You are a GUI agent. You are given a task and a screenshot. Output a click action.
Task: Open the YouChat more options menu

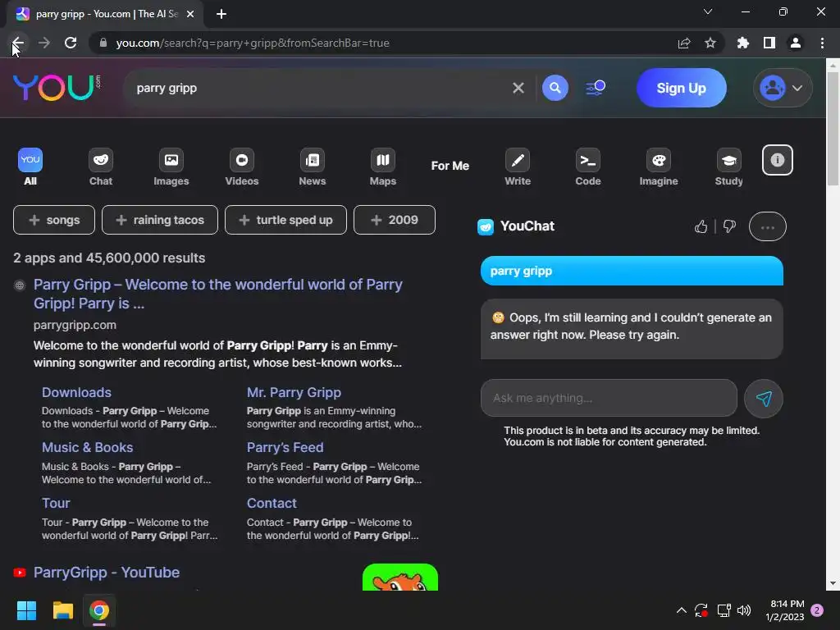point(767,226)
